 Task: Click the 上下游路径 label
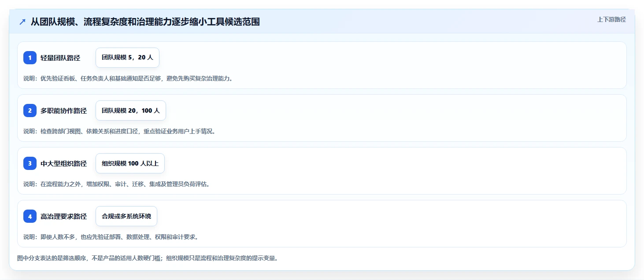611,19
